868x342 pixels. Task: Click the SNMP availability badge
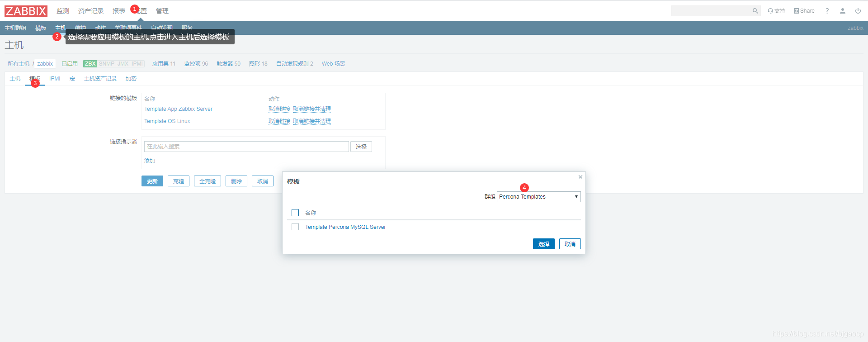(x=107, y=64)
